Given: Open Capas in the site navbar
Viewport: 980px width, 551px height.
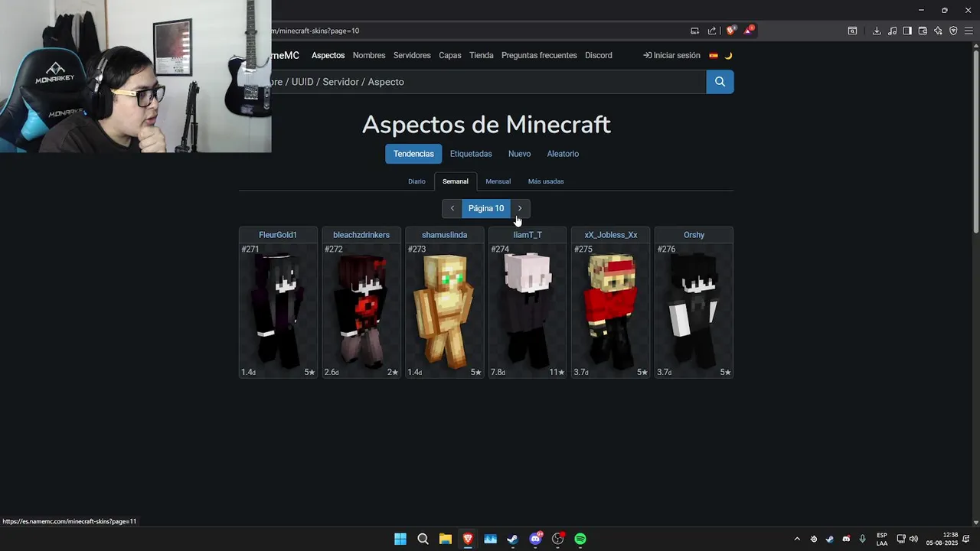Looking at the screenshot, I should (450, 55).
